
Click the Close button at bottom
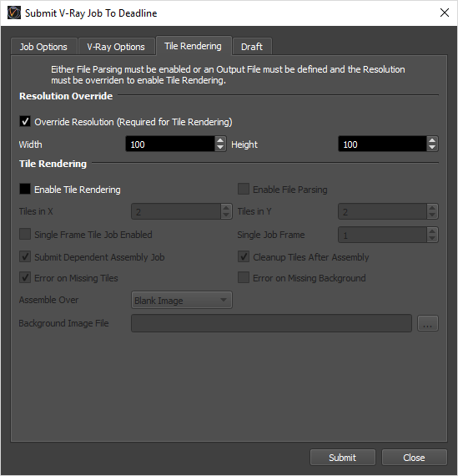(414, 457)
